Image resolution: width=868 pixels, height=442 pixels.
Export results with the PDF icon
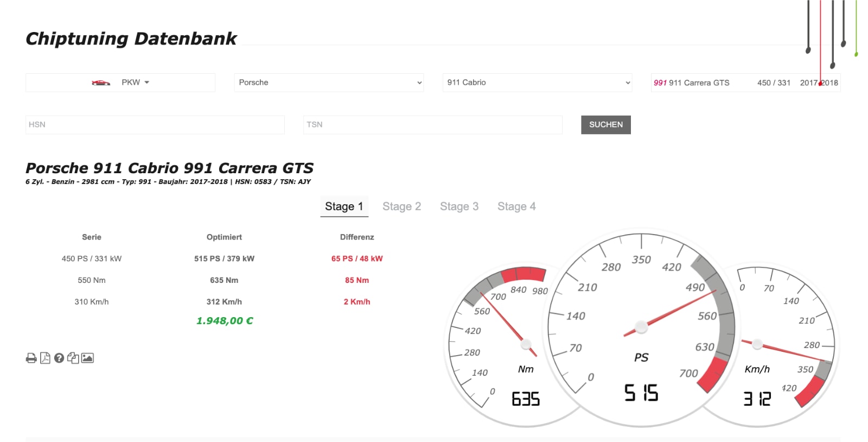click(x=45, y=358)
